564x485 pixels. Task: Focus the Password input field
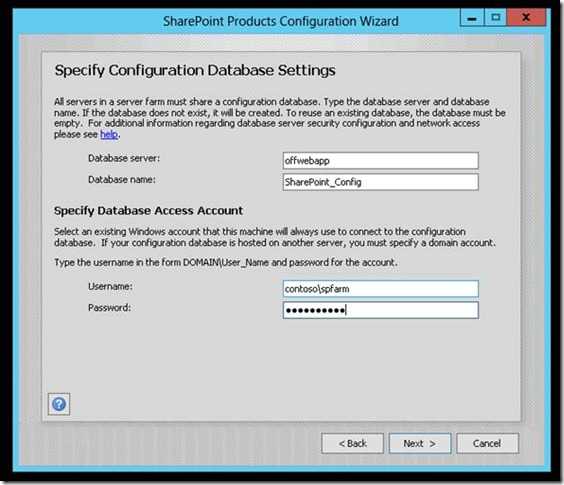[381, 310]
